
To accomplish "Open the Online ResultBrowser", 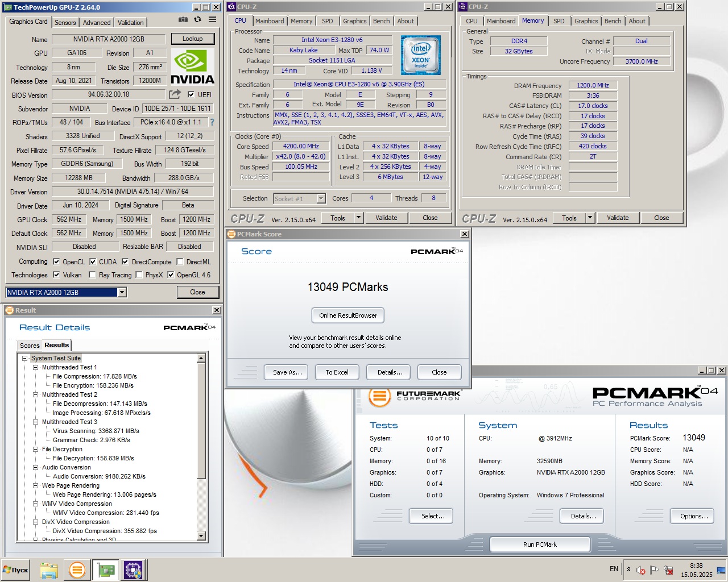I will 348,315.
